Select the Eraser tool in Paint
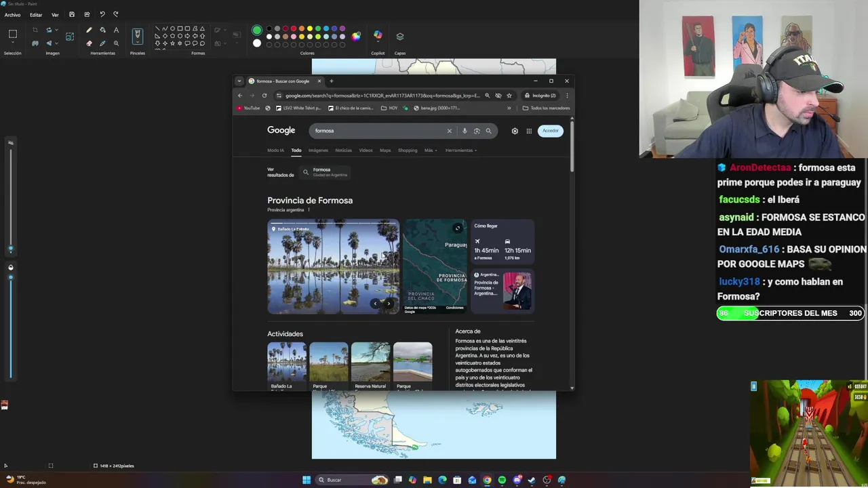The height and width of the screenshot is (488, 868). click(x=89, y=43)
